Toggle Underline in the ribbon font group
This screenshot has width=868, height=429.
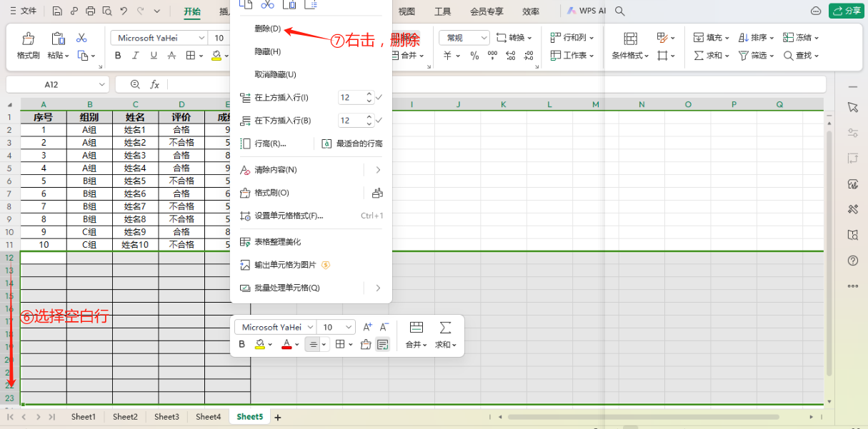click(154, 56)
